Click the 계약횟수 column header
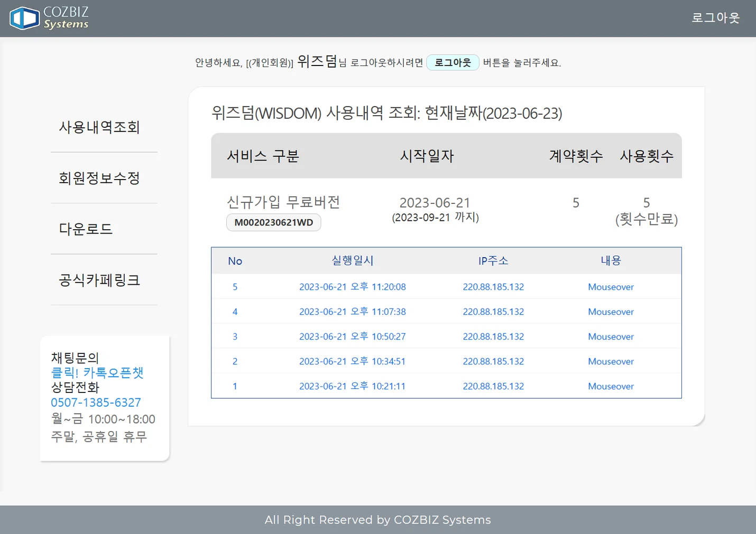The image size is (756, 534). click(576, 156)
